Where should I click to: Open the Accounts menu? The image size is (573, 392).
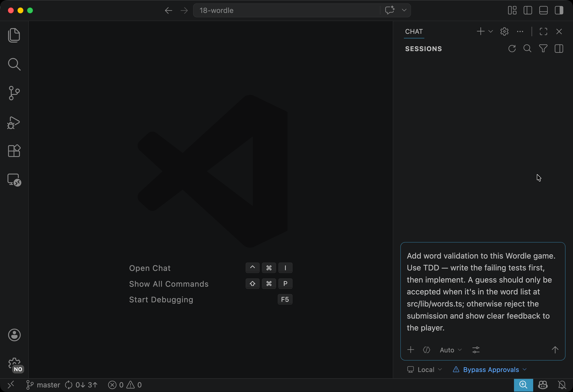pos(14,335)
